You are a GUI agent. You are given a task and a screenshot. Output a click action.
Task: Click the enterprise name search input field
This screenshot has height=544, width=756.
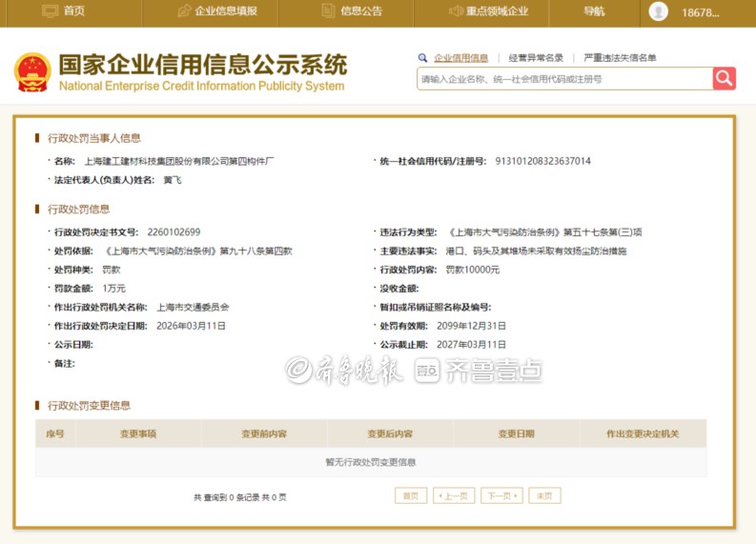564,79
